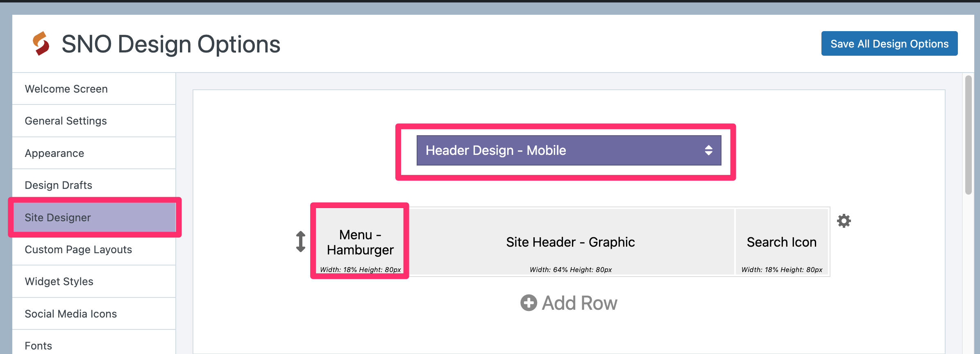Click the row reorder arrow handle
Image resolution: width=980 pixels, height=354 pixels.
[x=301, y=242]
